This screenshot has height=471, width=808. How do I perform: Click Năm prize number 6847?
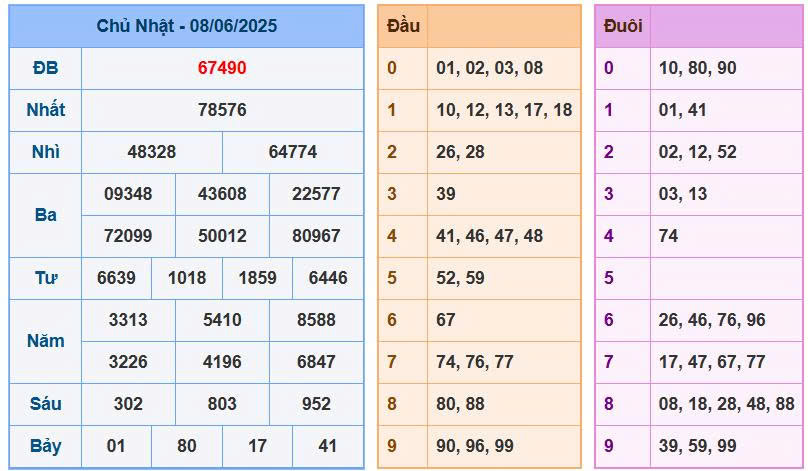[316, 362]
